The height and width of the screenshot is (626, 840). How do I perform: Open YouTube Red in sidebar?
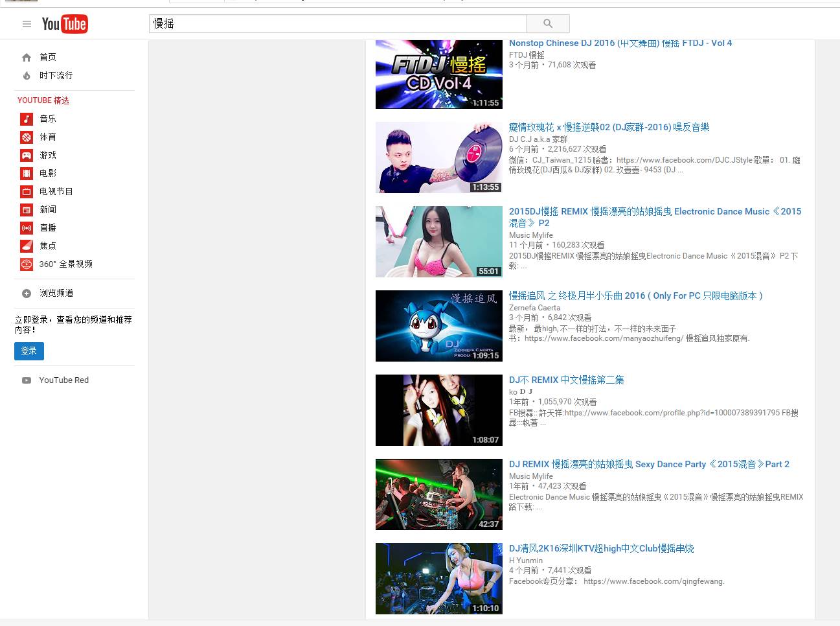(x=63, y=380)
